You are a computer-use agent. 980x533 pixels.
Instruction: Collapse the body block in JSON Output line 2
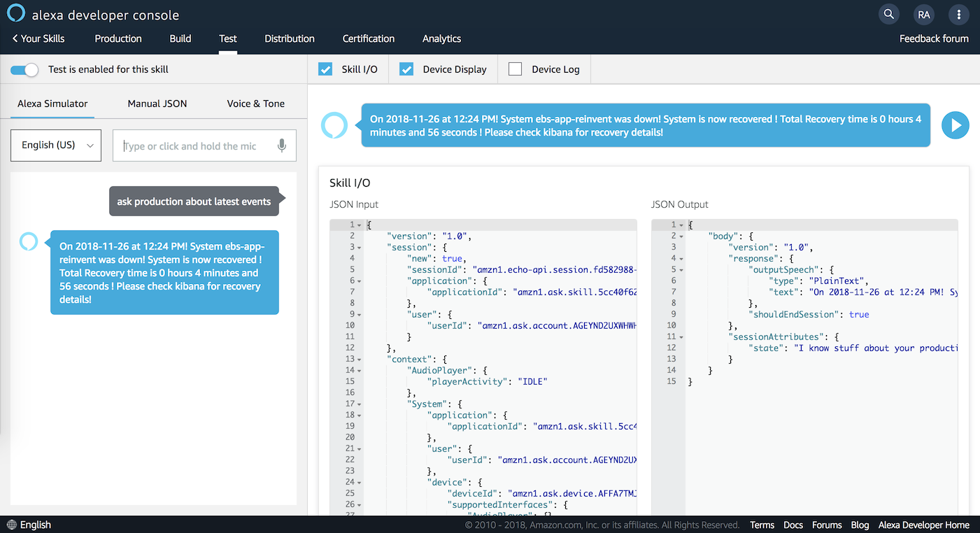(x=681, y=236)
